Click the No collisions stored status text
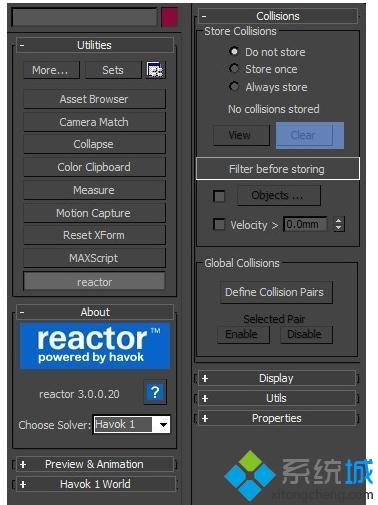 [274, 109]
